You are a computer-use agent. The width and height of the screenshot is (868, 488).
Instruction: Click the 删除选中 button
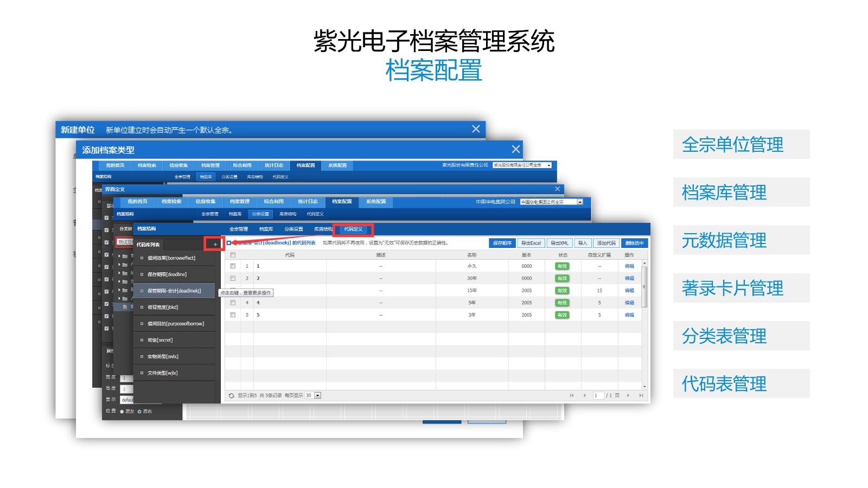point(634,243)
